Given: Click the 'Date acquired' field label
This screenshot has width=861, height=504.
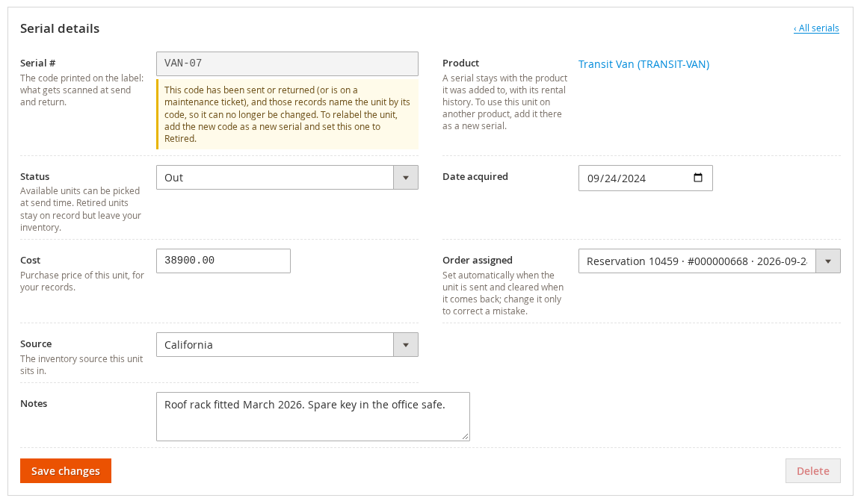Looking at the screenshot, I should click(x=475, y=177).
